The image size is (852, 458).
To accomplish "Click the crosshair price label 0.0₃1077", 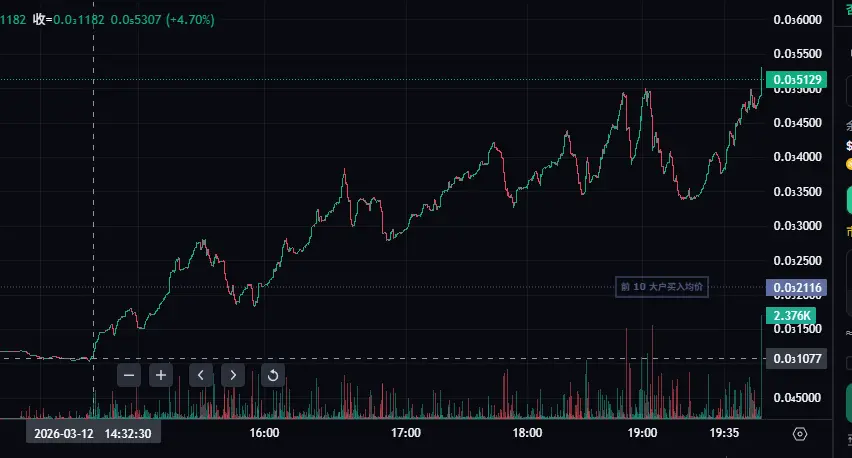I will coord(797,359).
